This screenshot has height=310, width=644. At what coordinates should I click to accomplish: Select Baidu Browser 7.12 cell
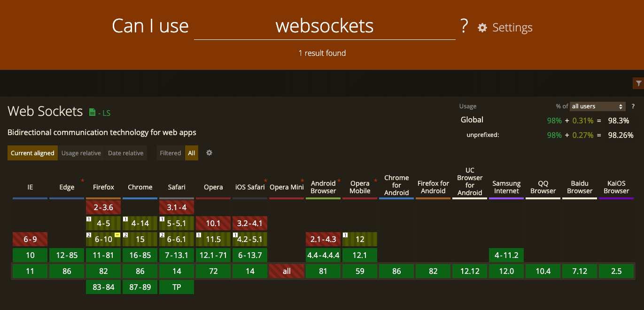[x=580, y=271]
